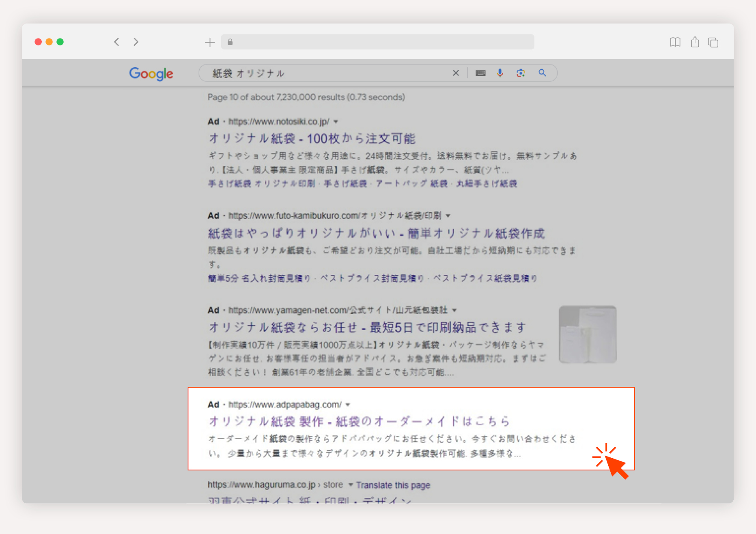This screenshot has width=756, height=534.
Task: Click the browser address bar field
Action: tap(377, 42)
